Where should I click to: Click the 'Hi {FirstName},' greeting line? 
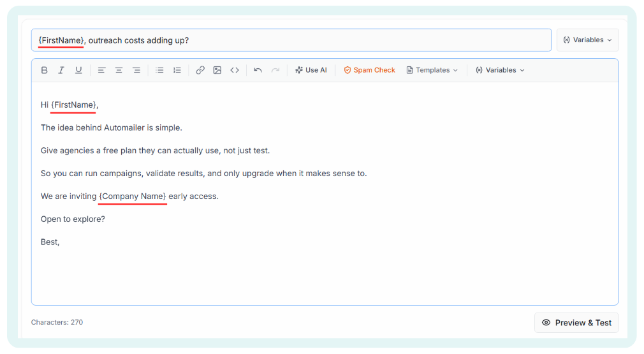(70, 105)
